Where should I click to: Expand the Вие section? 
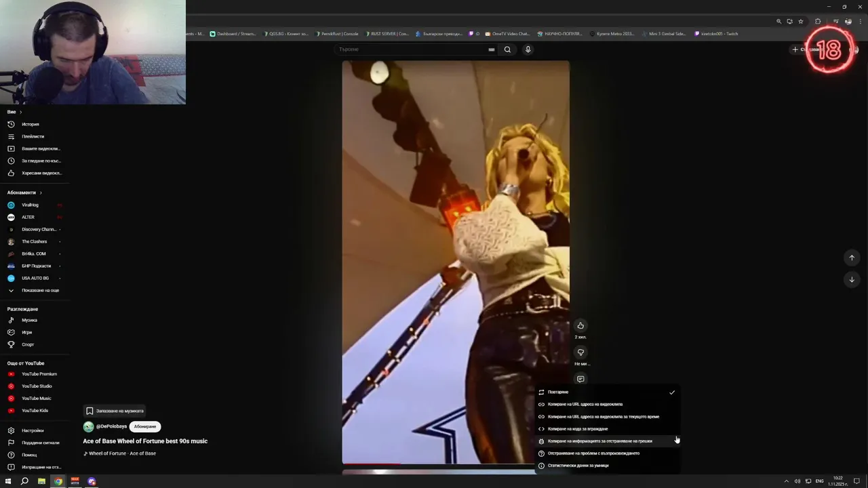15,112
